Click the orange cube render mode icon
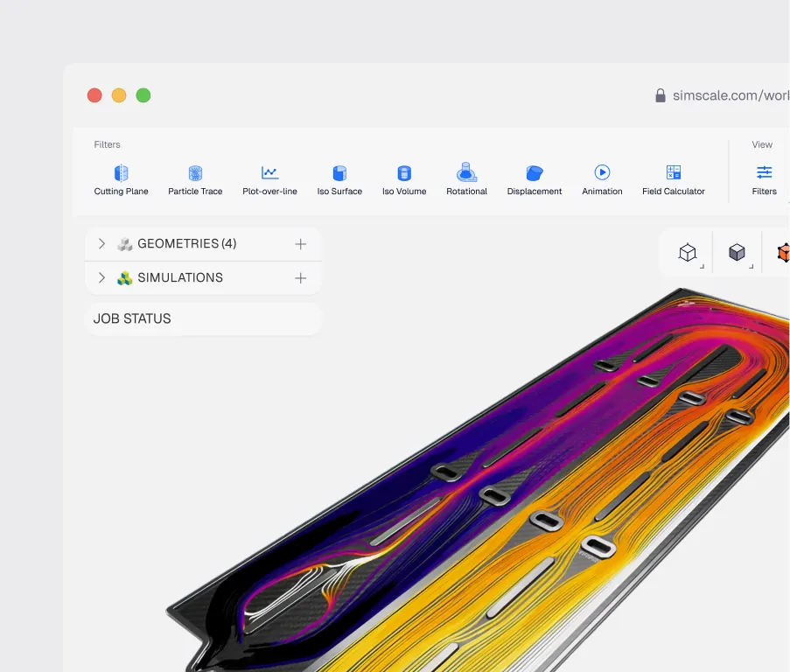The height and width of the screenshot is (672, 790). [x=784, y=252]
